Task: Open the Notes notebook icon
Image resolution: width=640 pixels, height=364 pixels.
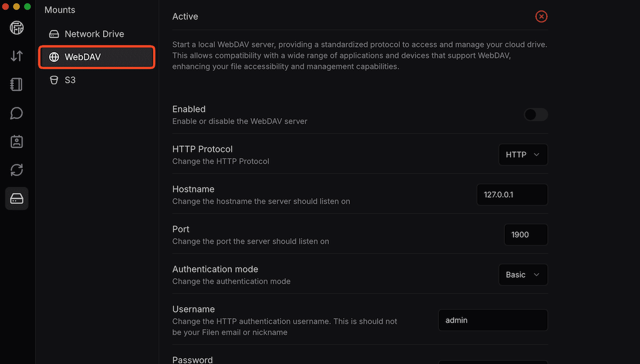Action: tap(16, 84)
